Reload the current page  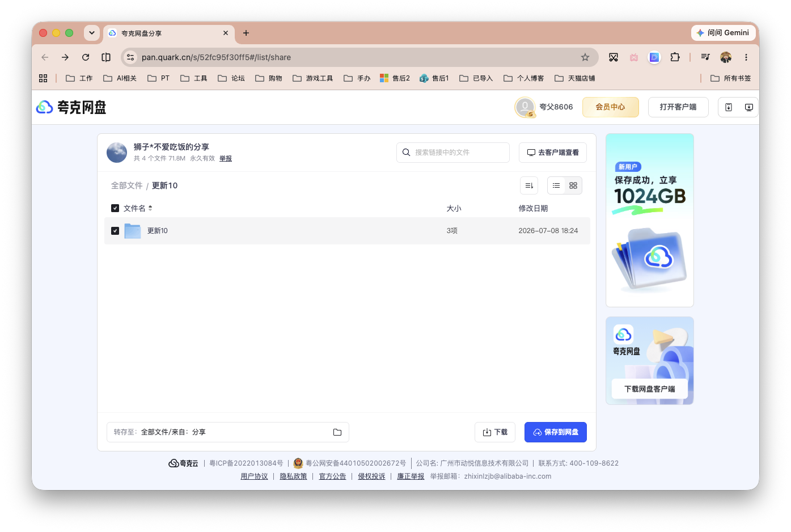click(x=86, y=57)
